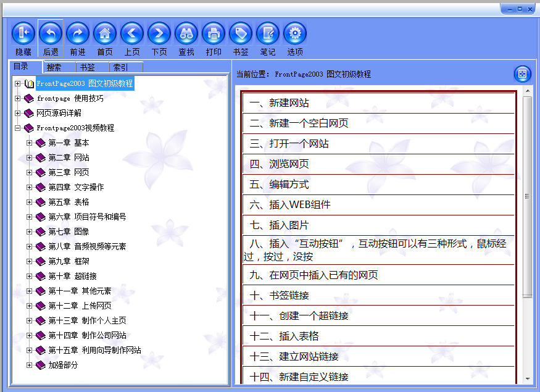Go back with the 后退 icon

[x=51, y=33]
